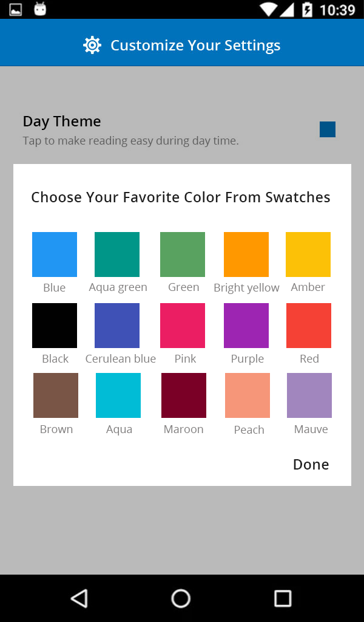Pick the Purple color swatch
364x622 pixels.
(246, 326)
